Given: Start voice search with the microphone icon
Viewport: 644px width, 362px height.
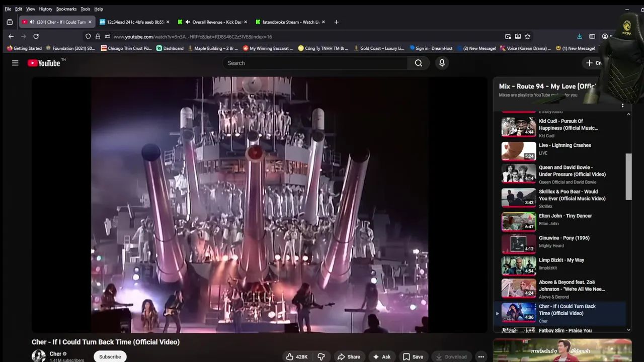Looking at the screenshot, I should tap(442, 63).
